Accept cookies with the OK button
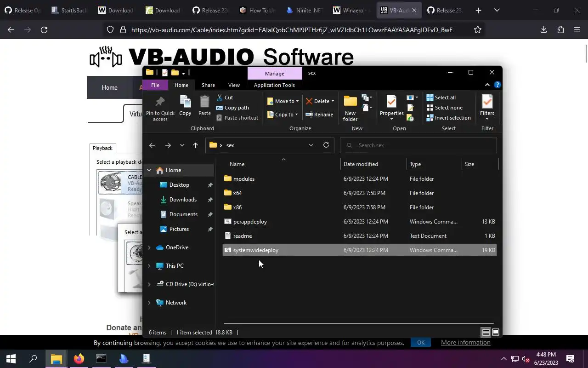This screenshot has width=588, height=368. 421,342
